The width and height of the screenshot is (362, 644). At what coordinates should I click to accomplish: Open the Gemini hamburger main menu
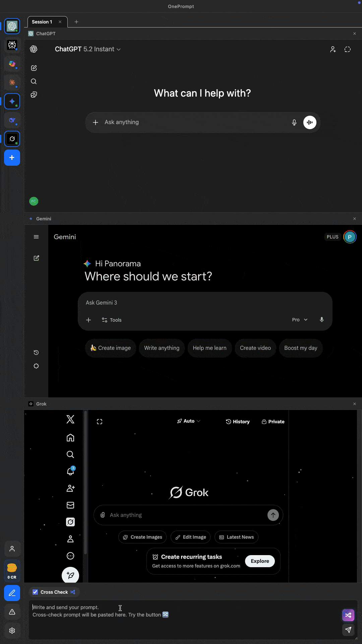(x=36, y=237)
